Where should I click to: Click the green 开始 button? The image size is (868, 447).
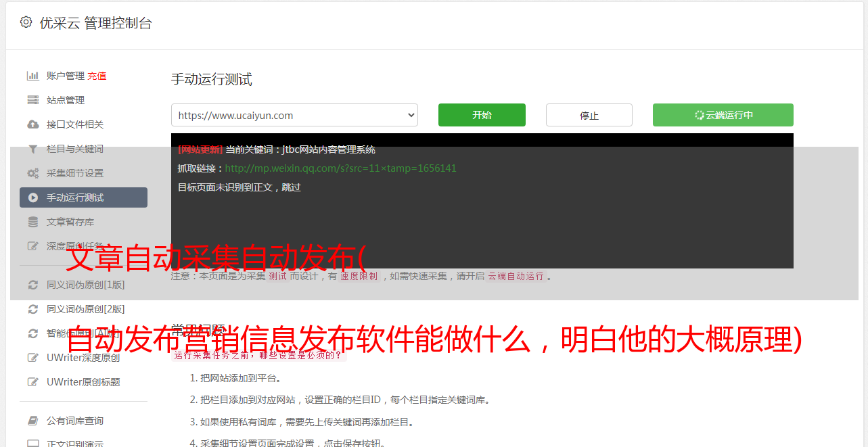pyautogui.click(x=482, y=115)
